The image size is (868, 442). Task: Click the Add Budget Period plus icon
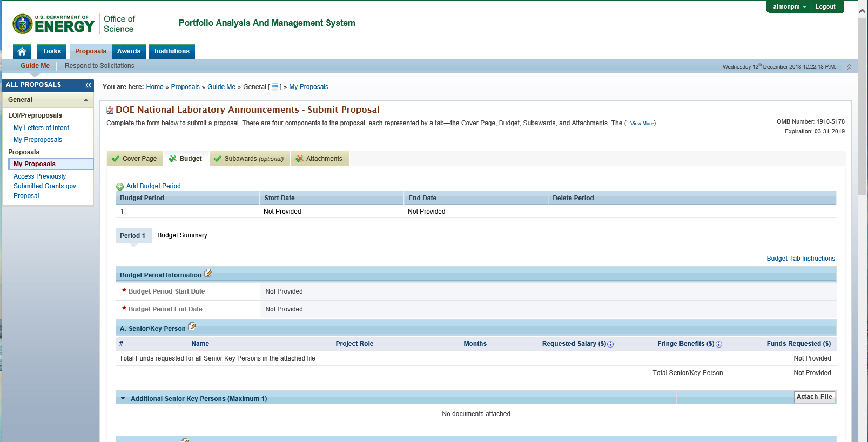120,187
